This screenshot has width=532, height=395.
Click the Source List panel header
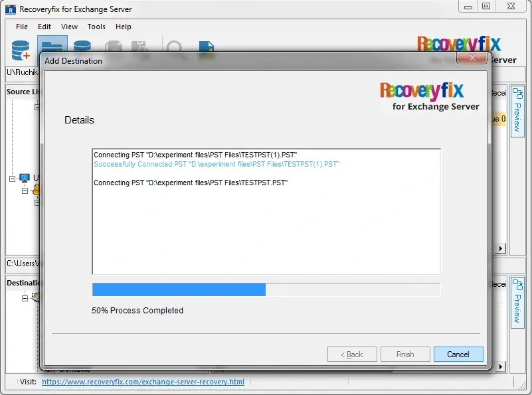click(x=23, y=92)
